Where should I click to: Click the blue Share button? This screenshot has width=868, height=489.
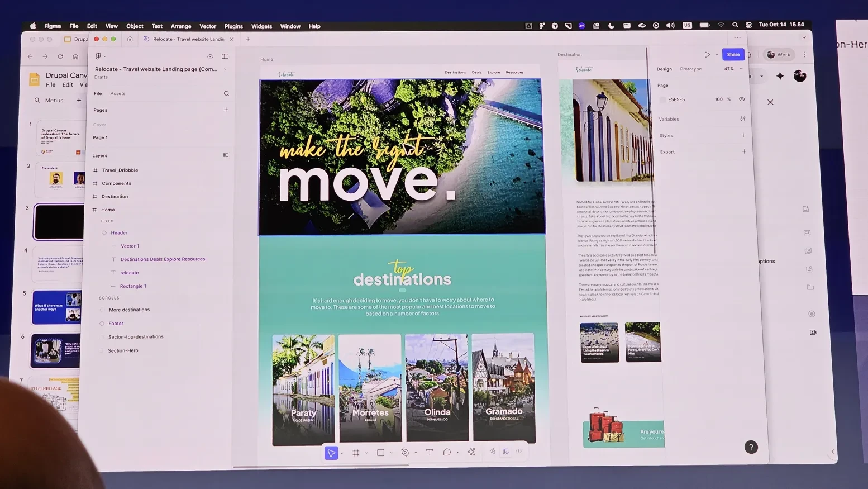coord(733,55)
